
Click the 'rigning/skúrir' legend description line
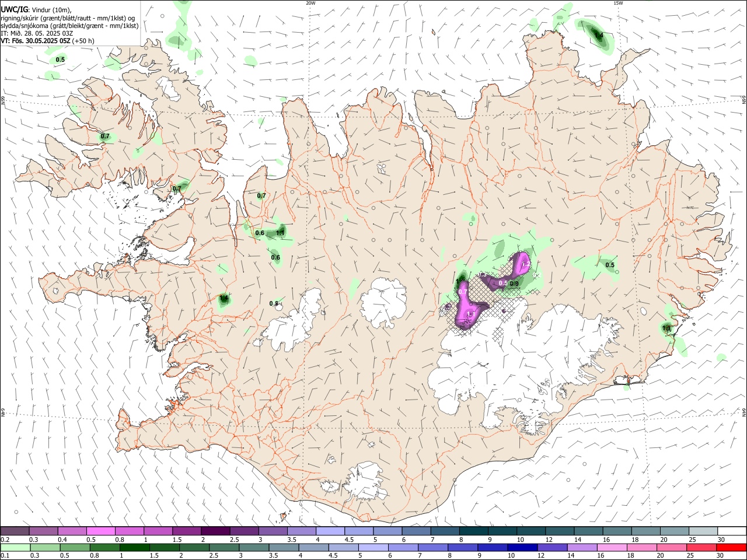point(68,17)
